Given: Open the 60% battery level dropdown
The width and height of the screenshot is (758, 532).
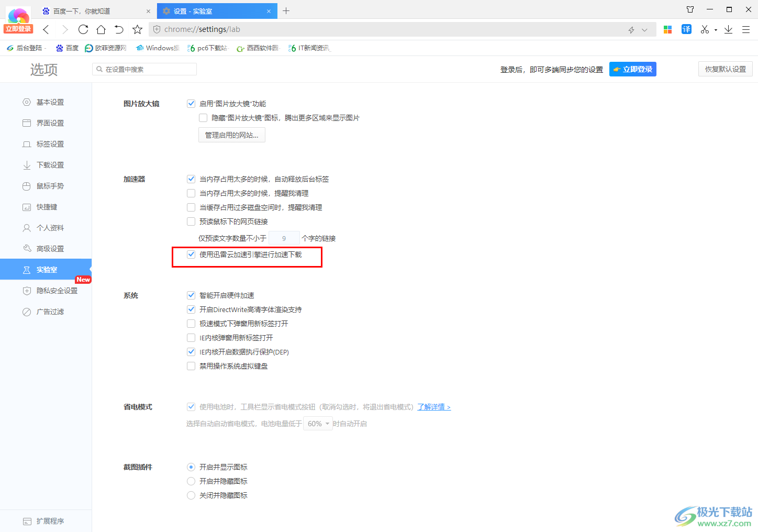Looking at the screenshot, I should click(x=318, y=424).
